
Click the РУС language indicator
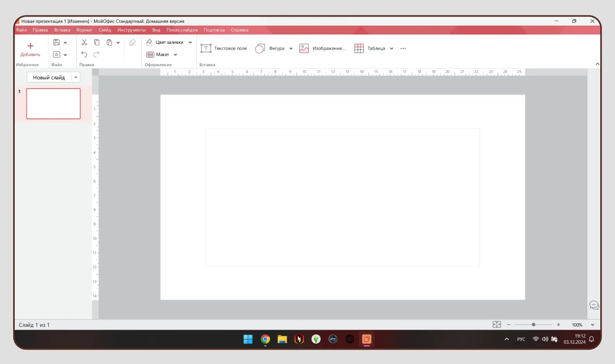[x=521, y=340]
